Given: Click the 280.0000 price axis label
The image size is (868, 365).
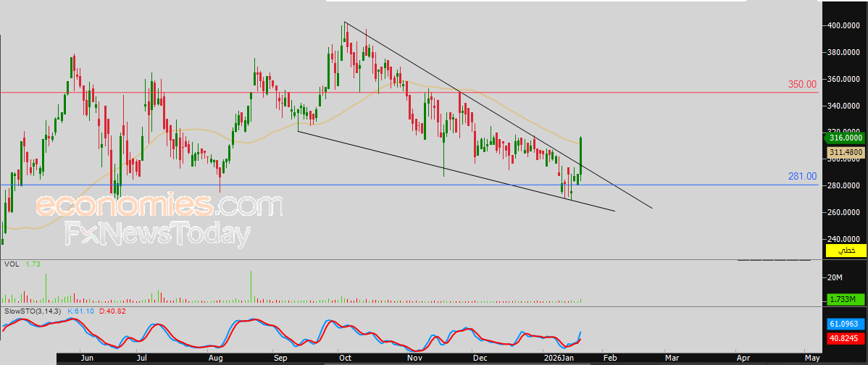Looking at the screenshot, I should point(843,185).
